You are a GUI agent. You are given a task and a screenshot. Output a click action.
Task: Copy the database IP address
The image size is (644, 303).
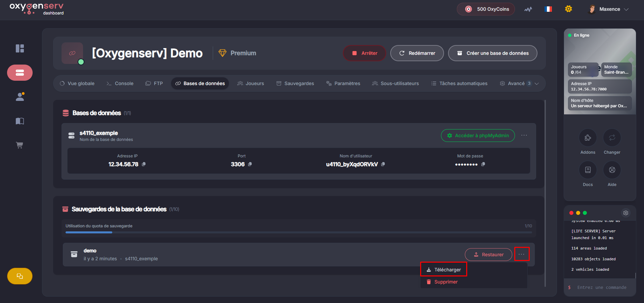pyautogui.click(x=144, y=164)
